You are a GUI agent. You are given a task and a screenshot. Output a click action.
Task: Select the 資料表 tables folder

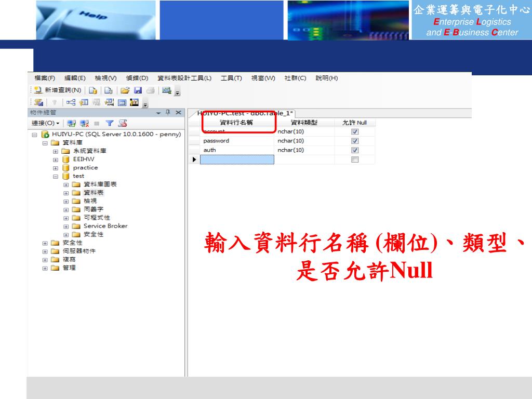click(94, 193)
